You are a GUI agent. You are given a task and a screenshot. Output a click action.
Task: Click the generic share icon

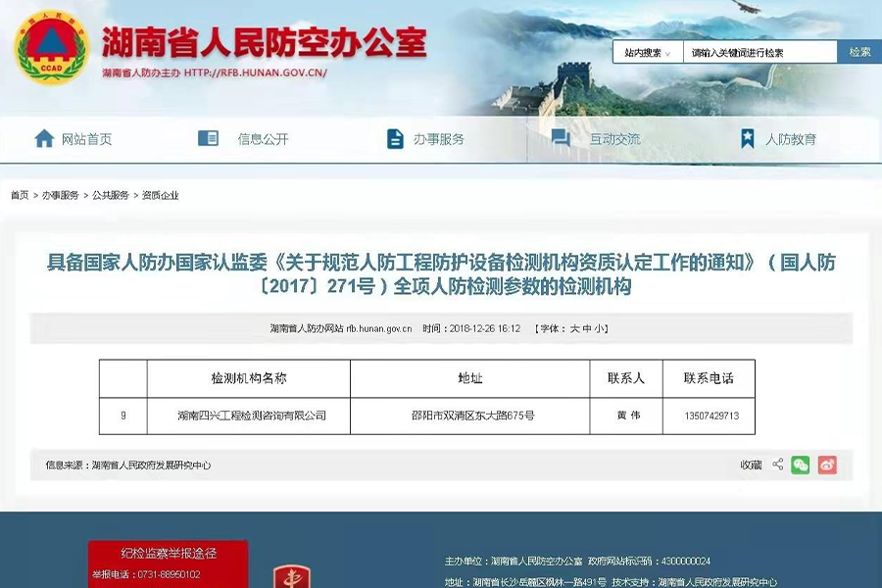click(778, 465)
